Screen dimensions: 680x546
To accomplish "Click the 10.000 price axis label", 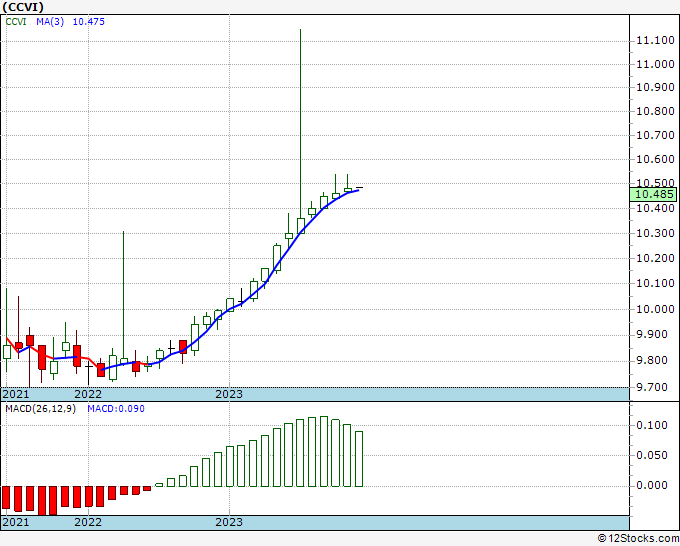I will pyautogui.click(x=655, y=310).
